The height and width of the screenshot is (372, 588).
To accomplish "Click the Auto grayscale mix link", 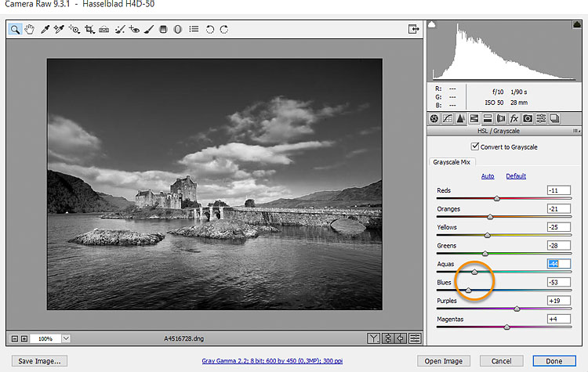I will point(488,176).
